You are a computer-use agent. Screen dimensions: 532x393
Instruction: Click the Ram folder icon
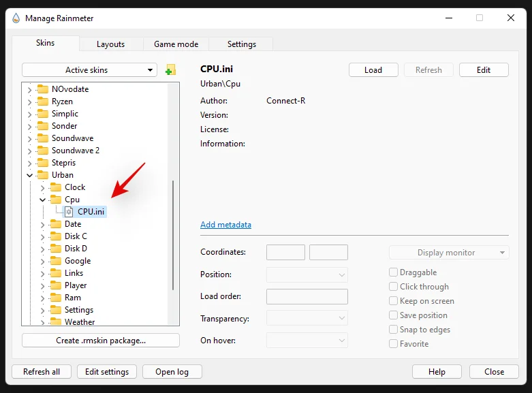56,298
